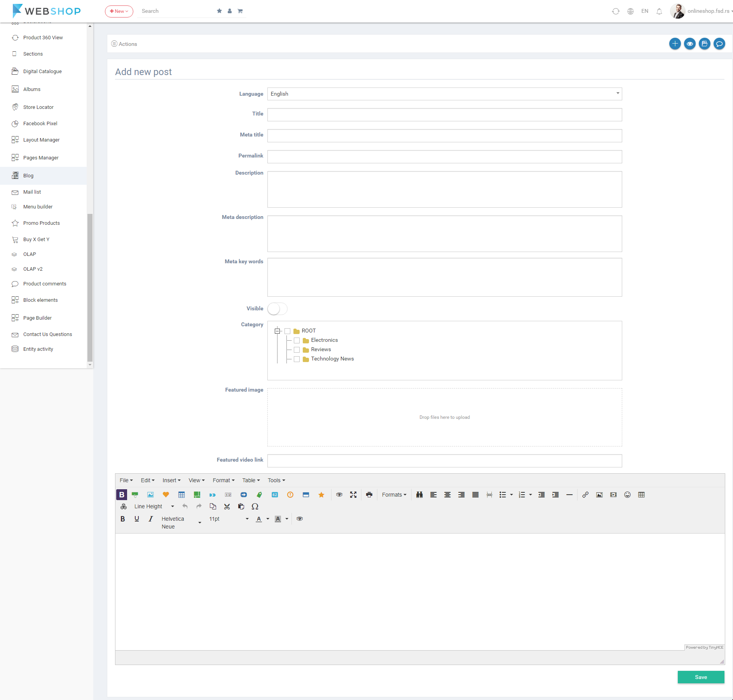Screen dimensions: 733x700
Task: Open the Actions panel link
Action: tap(124, 44)
